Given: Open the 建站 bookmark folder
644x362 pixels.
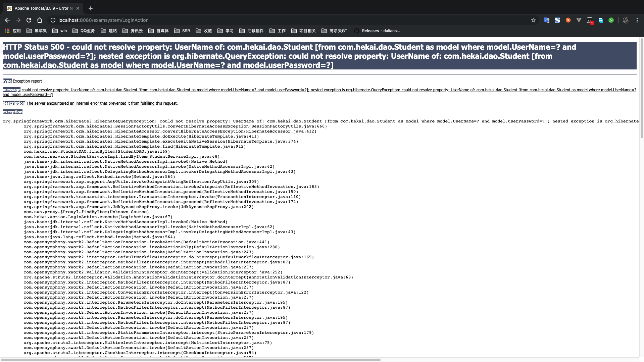Looking at the screenshot, I should (x=109, y=31).
